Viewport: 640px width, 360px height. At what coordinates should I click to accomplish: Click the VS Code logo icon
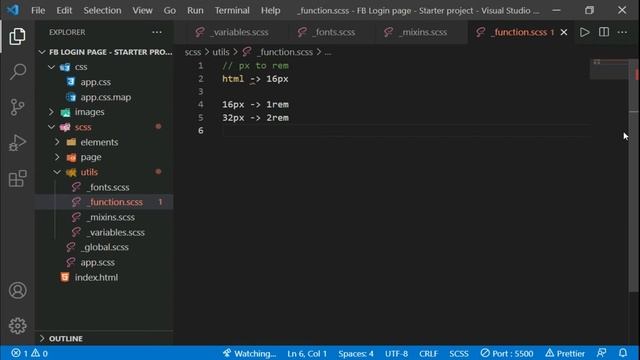[13, 10]
